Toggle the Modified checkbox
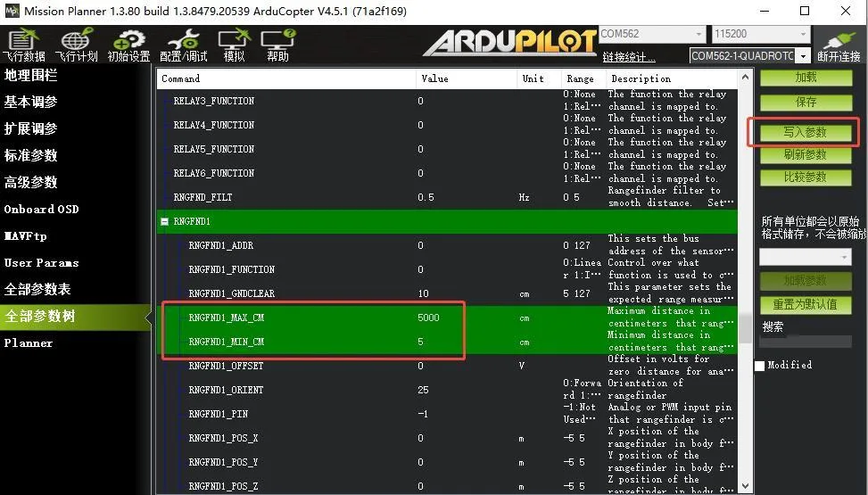Screen dimensions: 868x495 [x=759, y=366]
